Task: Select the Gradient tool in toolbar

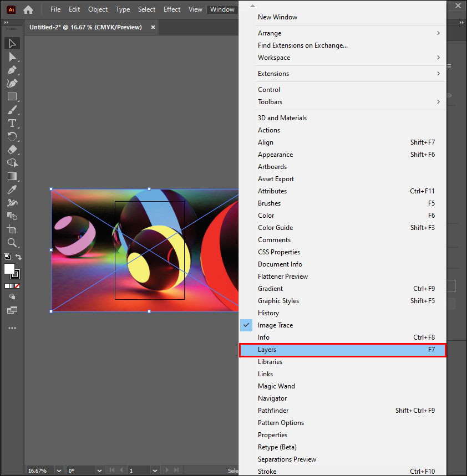Action: point(12,176)
